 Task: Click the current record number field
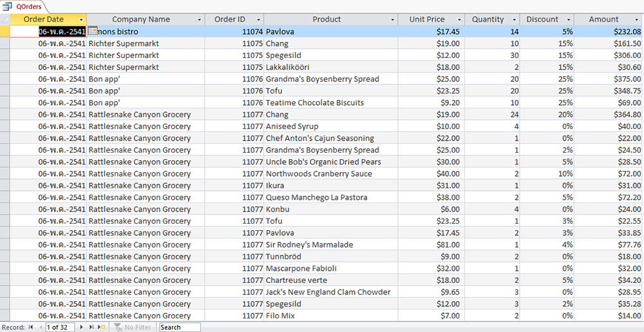[x=59, y=327]
